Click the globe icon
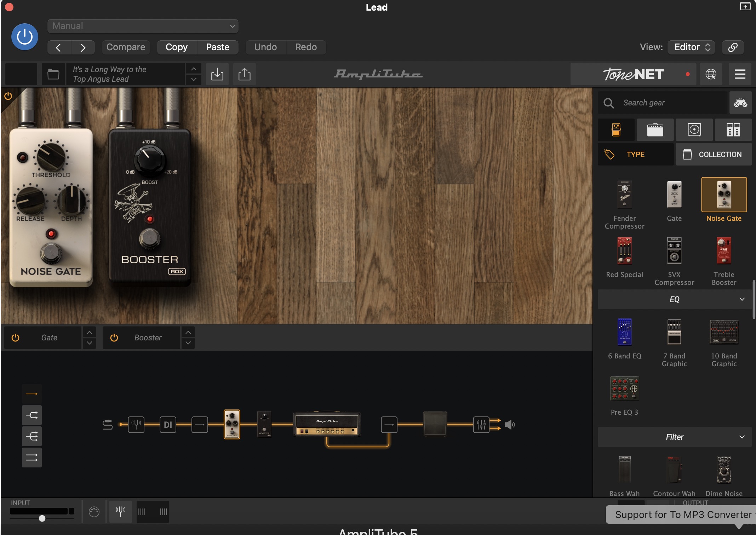Screen dimensions: 756x535 pyautogui.click(x=711, y=74)
